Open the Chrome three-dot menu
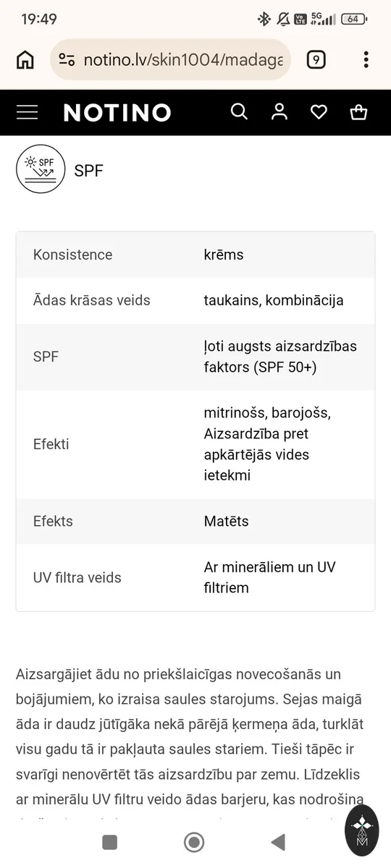 pyautogui.click(x=366, y=59)
